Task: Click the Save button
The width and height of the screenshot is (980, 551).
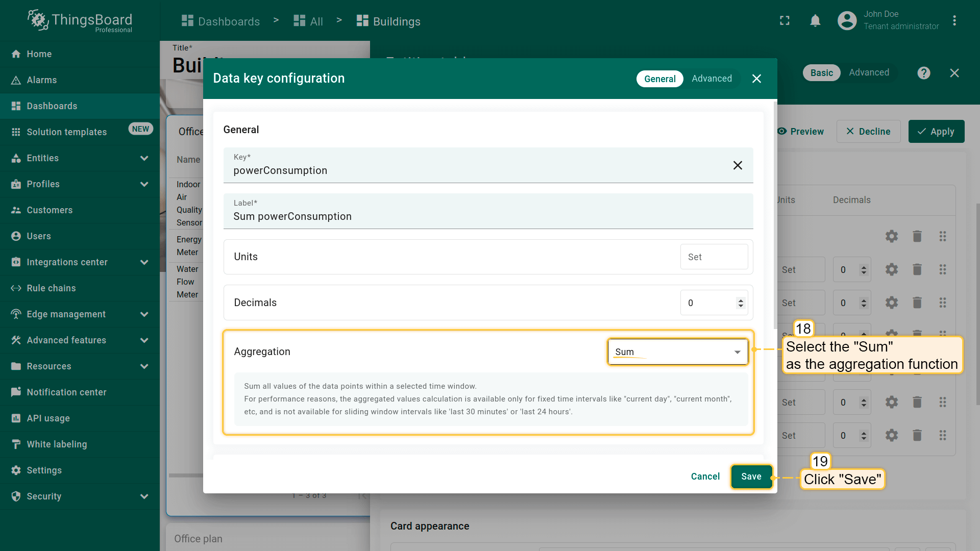Action: [751, 477]
